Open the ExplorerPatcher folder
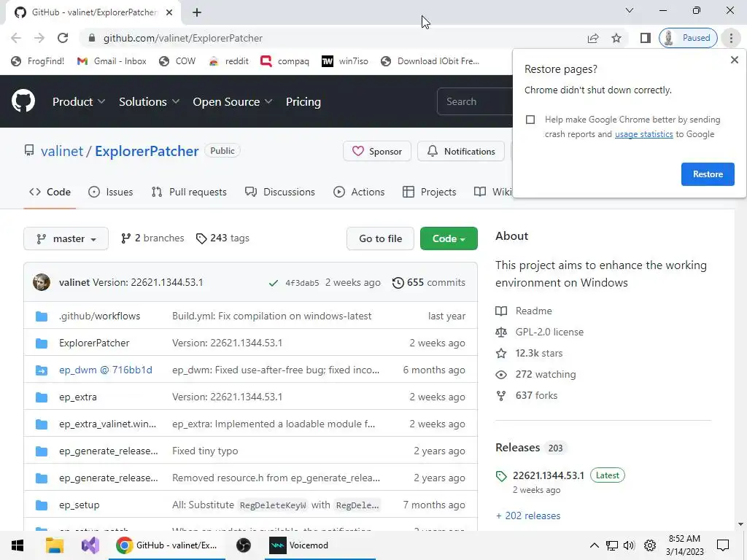 pyautogui.click(x=94, y=343)
